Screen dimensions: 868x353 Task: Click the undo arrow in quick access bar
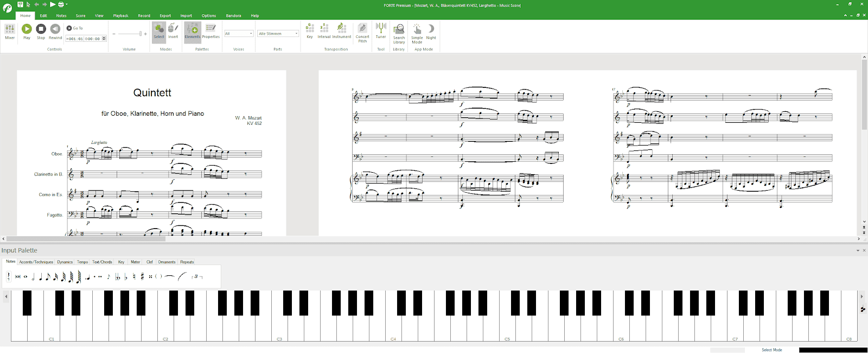[x=36, y=4]
